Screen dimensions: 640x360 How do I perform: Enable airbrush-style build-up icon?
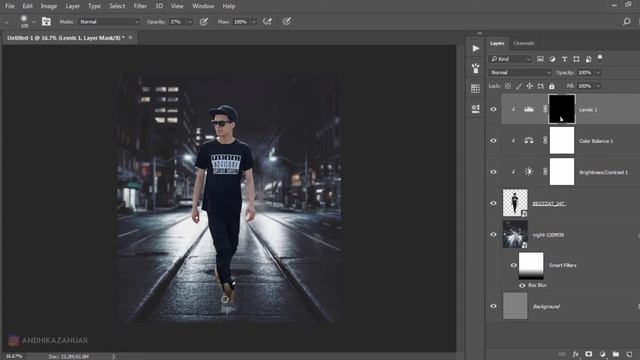[267, 22]
